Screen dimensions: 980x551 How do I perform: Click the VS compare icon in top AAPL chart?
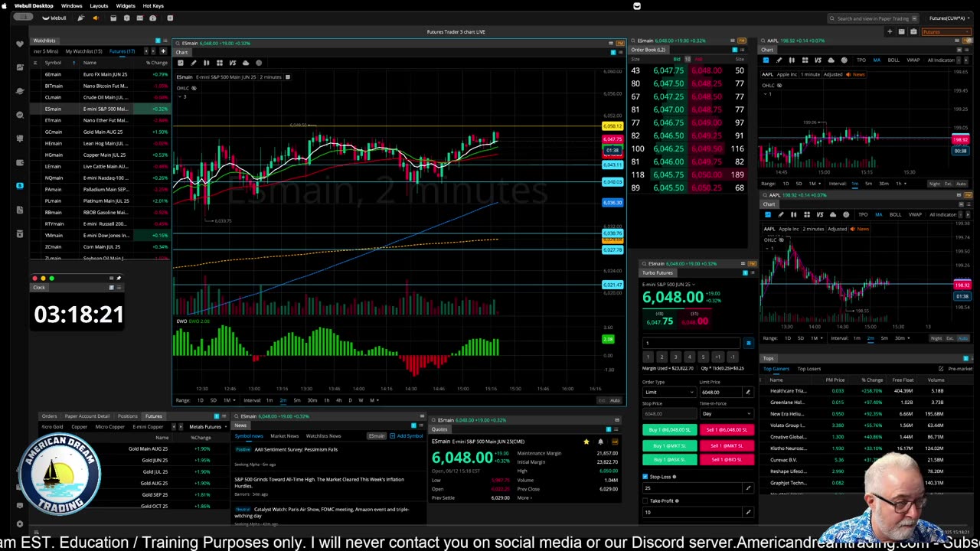click(x=818, y=60)
